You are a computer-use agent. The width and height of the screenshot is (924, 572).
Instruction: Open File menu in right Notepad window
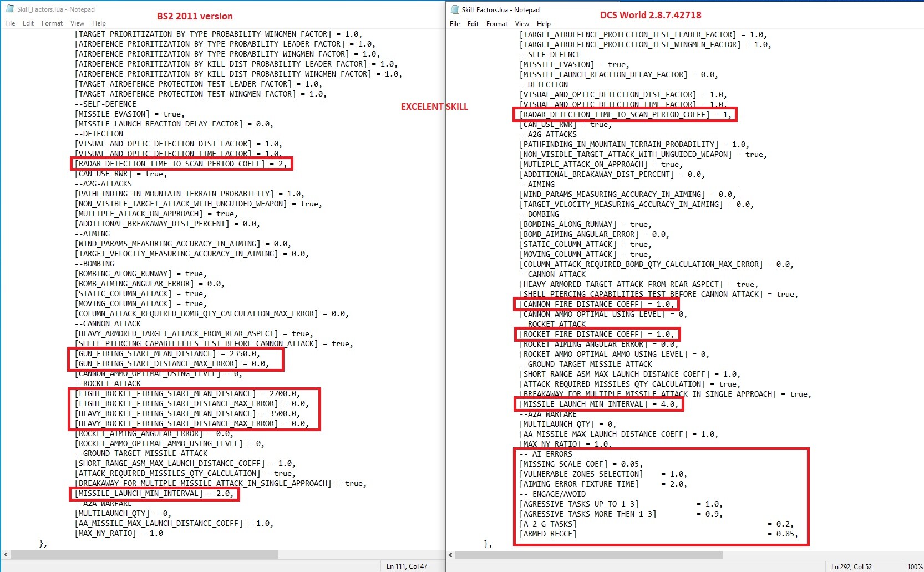coord(455,24)
